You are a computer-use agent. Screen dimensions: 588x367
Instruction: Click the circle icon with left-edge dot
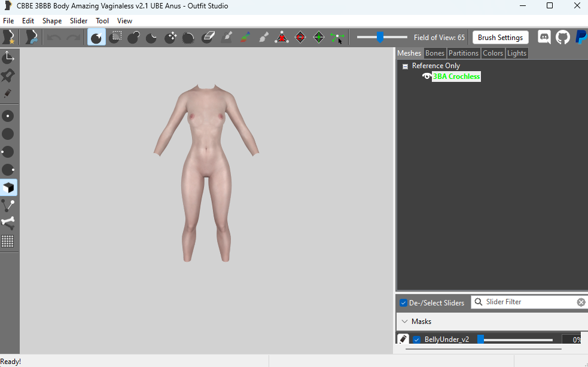[8, 152]
